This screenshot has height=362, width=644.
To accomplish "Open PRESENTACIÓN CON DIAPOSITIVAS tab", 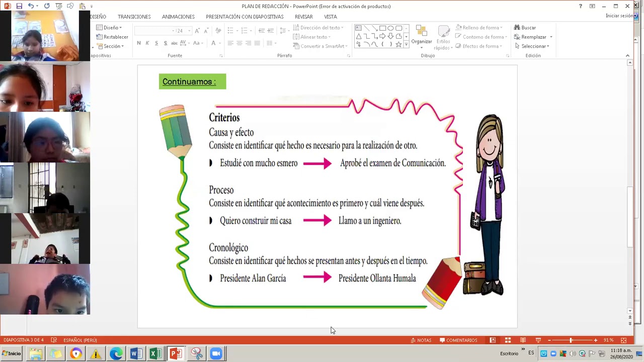I will coord(245,17).
